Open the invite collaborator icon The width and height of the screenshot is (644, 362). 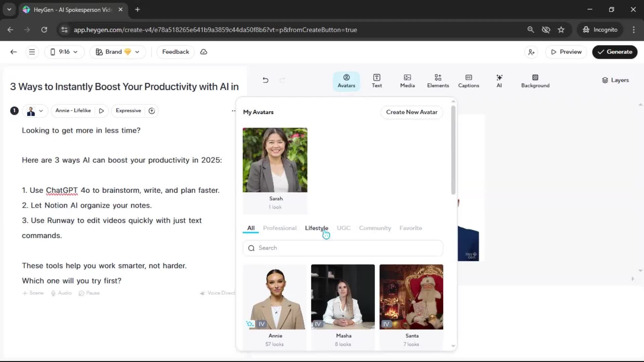coord(531,52)
